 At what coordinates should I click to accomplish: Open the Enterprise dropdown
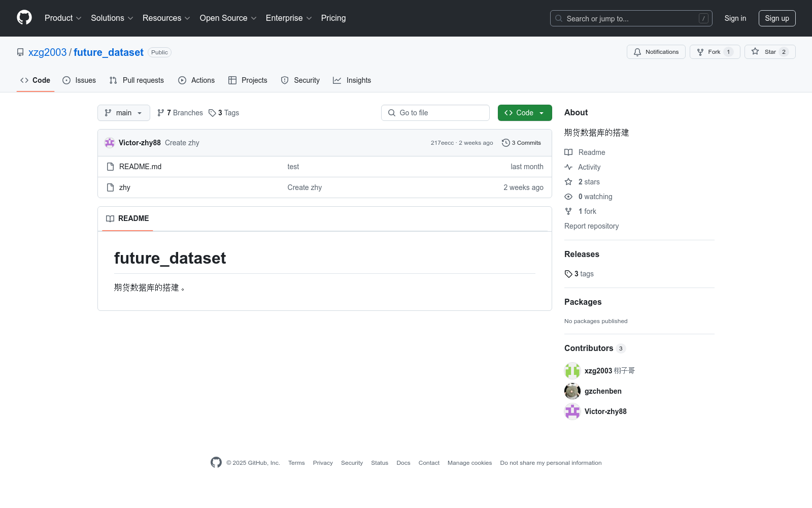(289, 18)
